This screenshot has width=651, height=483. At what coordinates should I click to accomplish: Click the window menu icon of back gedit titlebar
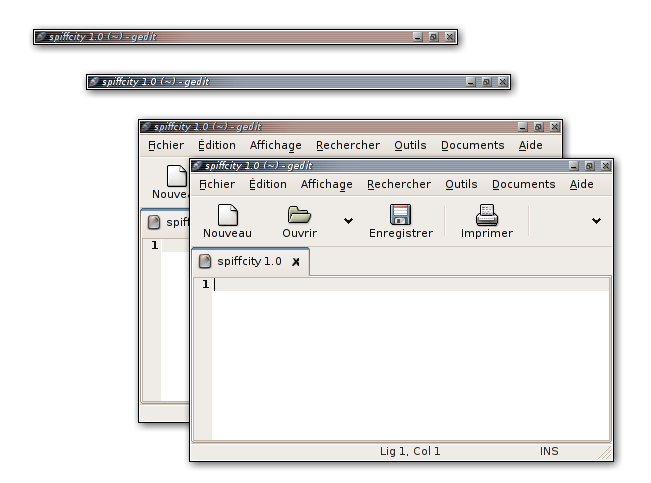coord(146,126)
